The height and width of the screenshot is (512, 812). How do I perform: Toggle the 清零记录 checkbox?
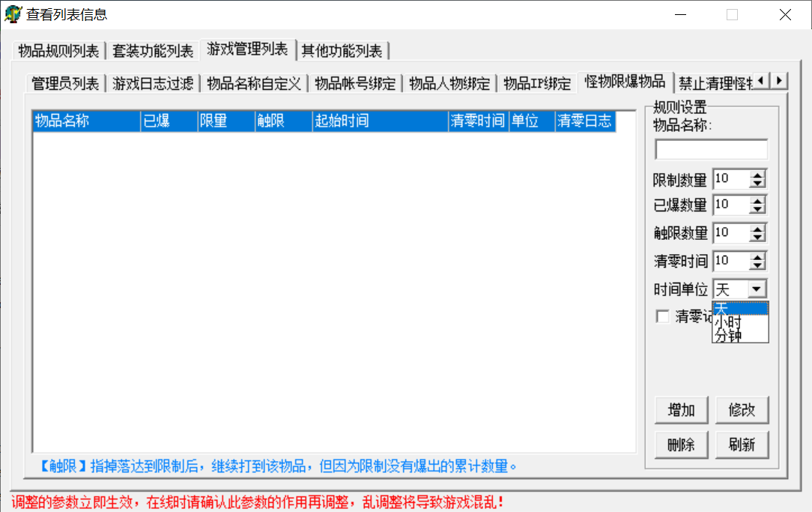[x=662, y=316]
